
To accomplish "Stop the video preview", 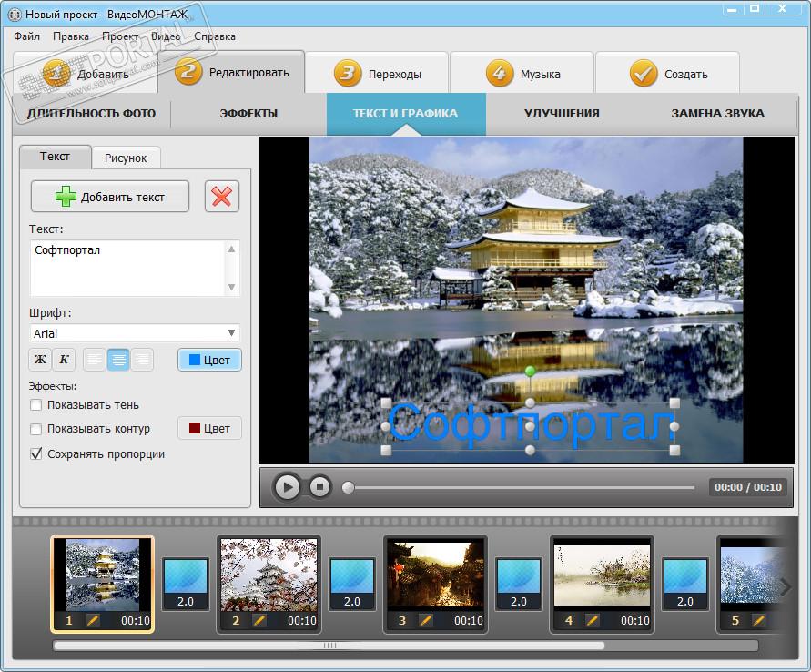I will click(x=319, y=487).
